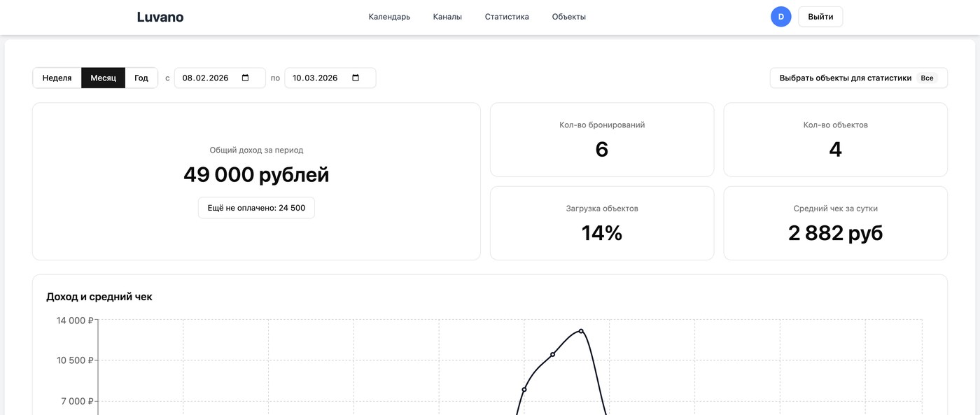Click the user avatar D
This screenshot has height=415, width=980.
[780, 17]
